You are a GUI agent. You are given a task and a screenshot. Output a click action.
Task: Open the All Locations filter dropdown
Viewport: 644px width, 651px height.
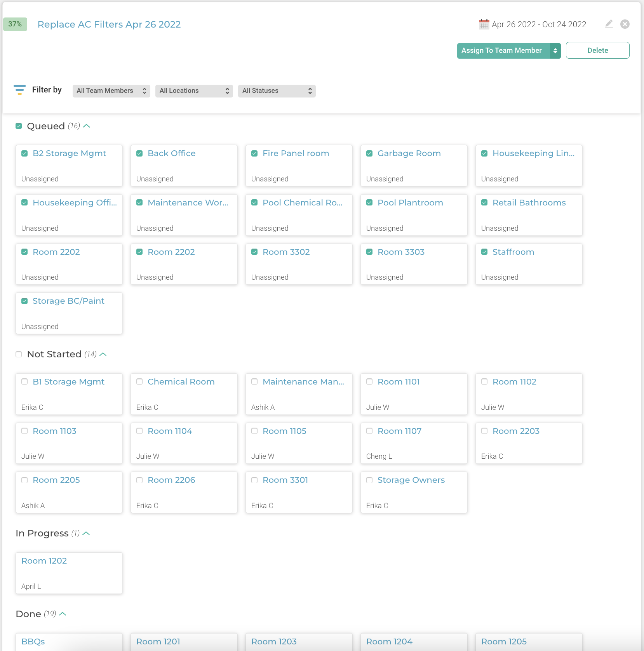194,91
